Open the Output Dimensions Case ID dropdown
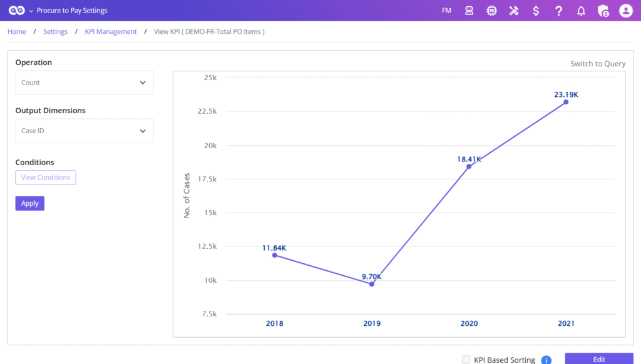The width and height of the screenshot is (641, 364). pos(85,131)
